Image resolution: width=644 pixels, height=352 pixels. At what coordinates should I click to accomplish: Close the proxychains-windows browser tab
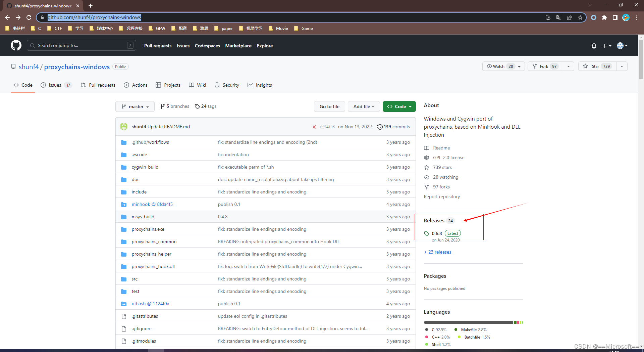[x=78, y=6]
